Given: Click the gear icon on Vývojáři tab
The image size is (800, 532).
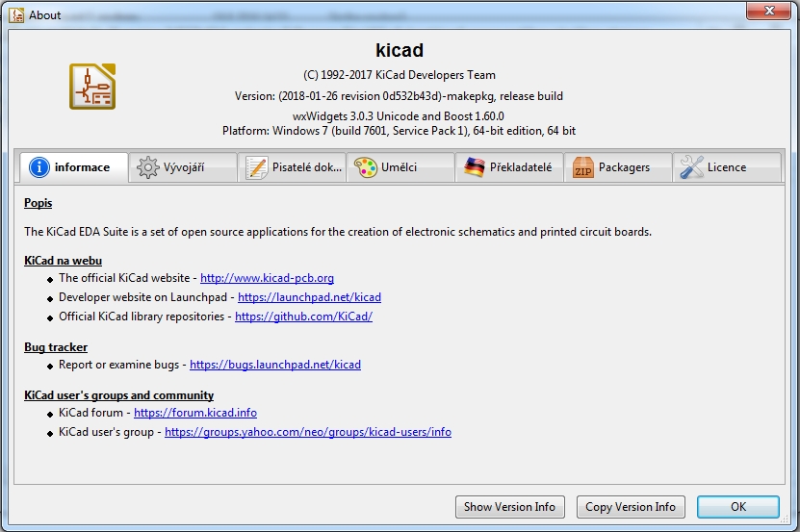Looking at the screenshot, I should coord(148,167).
